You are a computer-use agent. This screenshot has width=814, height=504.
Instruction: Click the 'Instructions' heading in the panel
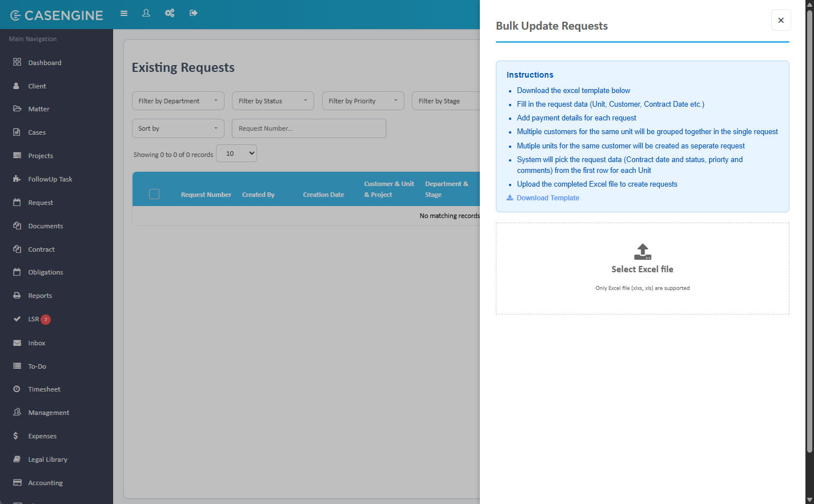(530, 75)
